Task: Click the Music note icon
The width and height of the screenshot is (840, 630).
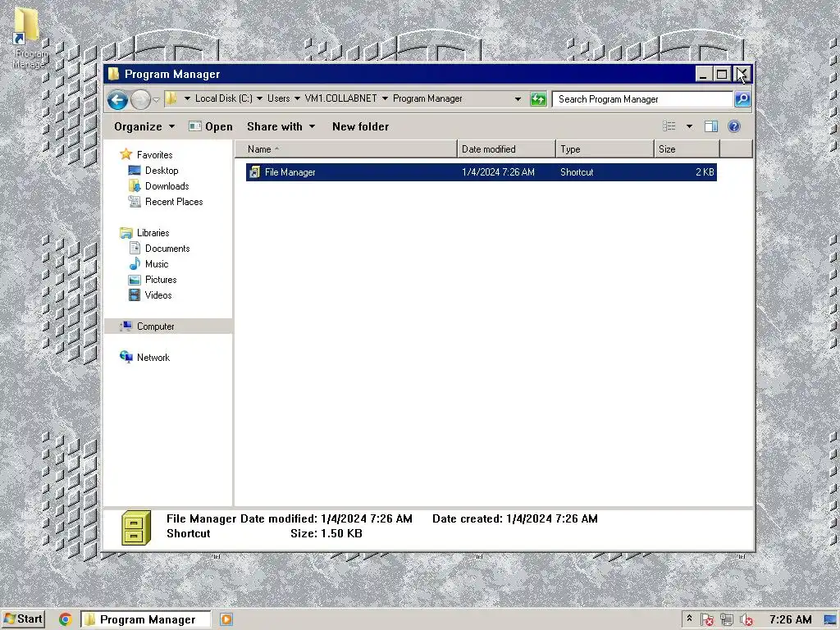Action: 135,263
